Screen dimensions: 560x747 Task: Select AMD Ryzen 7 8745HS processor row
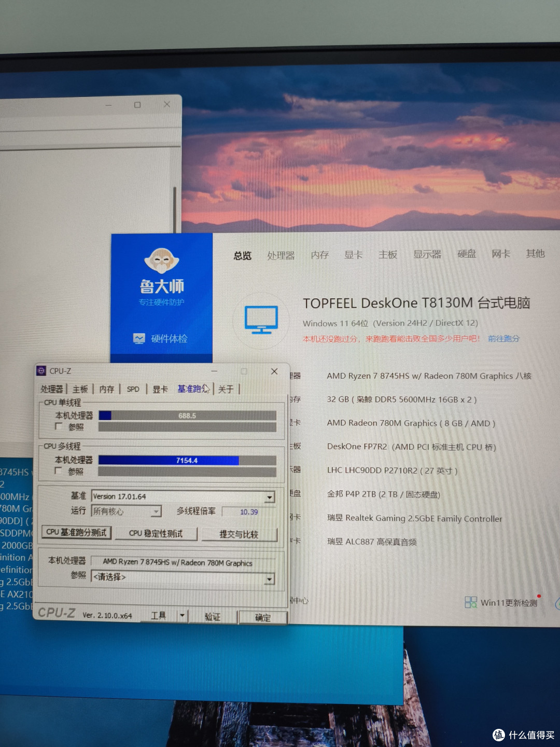click(429, 376)
